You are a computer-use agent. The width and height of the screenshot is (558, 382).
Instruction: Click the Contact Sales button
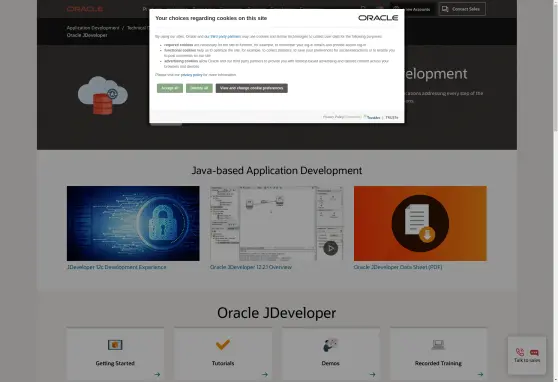click(x=462, y=9)
